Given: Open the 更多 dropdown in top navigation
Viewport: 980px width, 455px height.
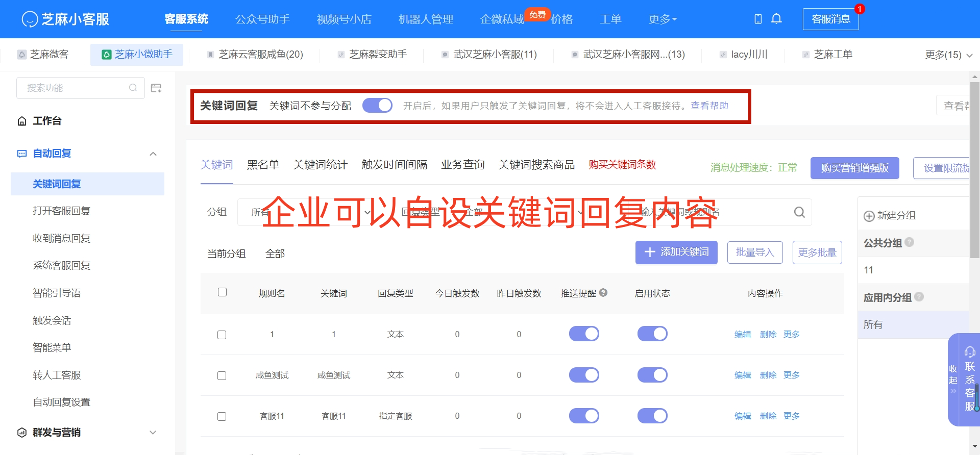Looking at the screenshot, I should click(x=663, y=19).
